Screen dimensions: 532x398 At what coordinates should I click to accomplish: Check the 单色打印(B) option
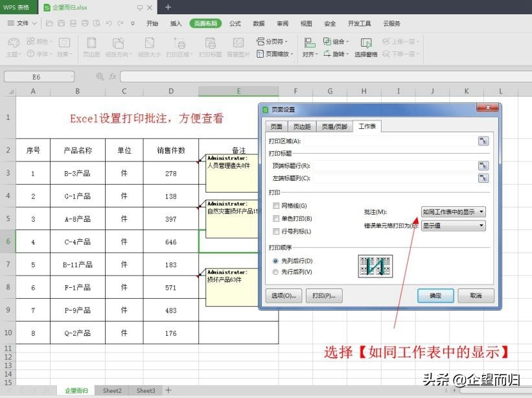click(x=275, y=218)
